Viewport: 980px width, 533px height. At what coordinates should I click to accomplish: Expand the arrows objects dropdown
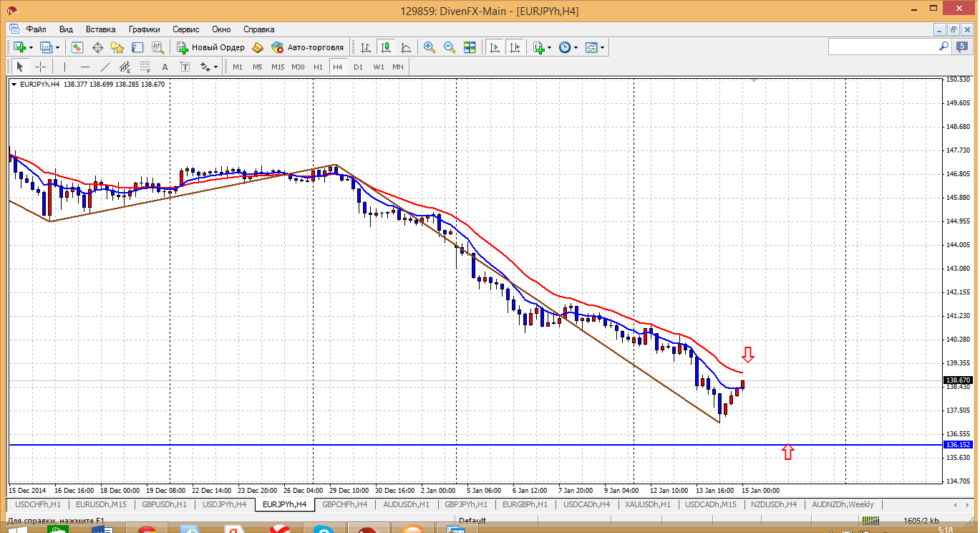214,67
